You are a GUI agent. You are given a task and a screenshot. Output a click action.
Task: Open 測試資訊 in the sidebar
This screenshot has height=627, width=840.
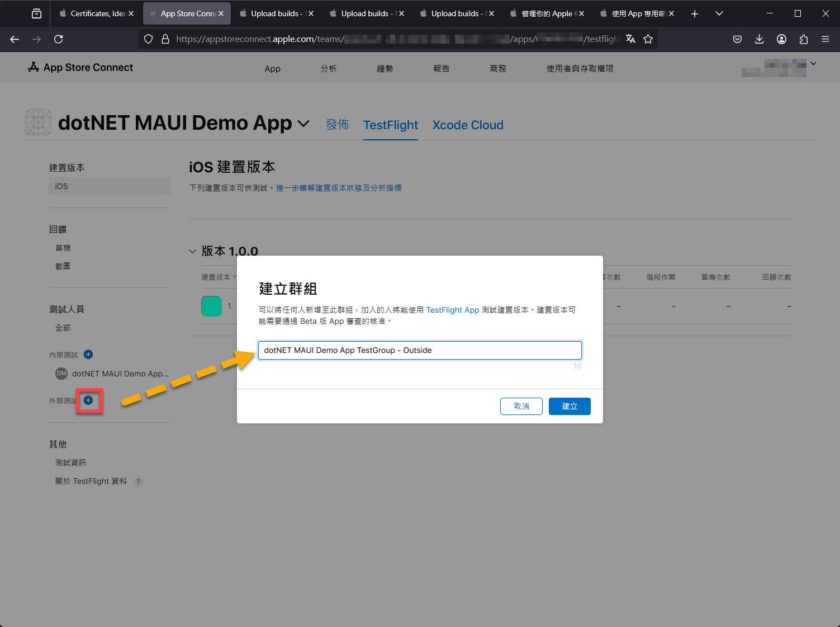tap(71, 463)
